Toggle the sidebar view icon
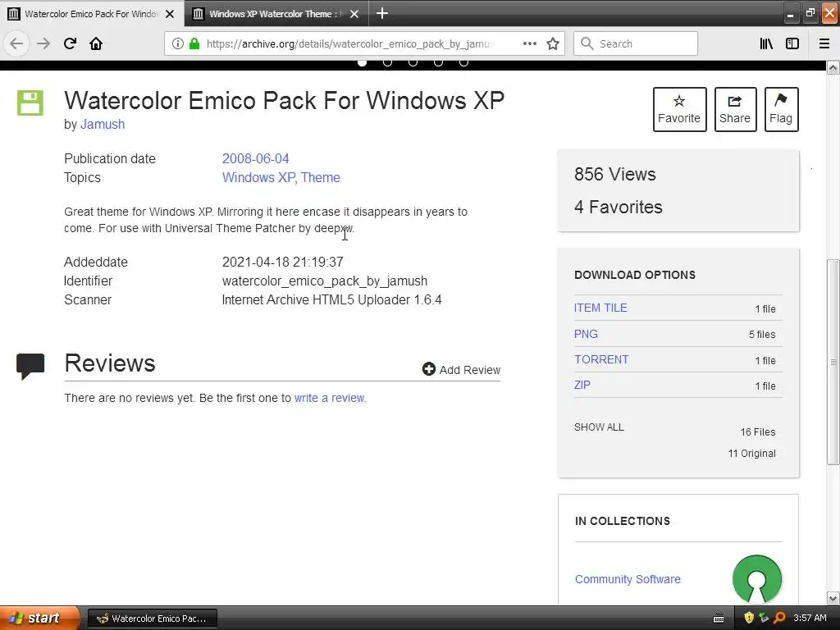 coord(792,43)
